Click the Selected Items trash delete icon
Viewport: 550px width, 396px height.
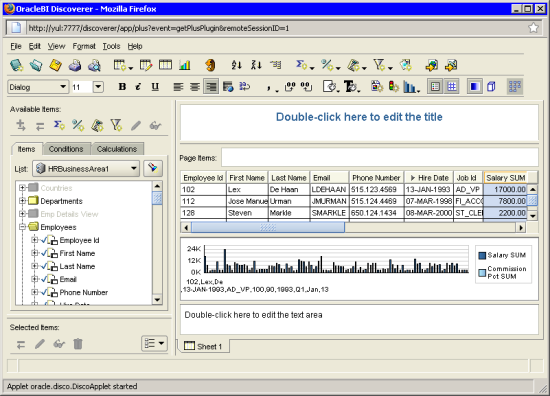78,344
